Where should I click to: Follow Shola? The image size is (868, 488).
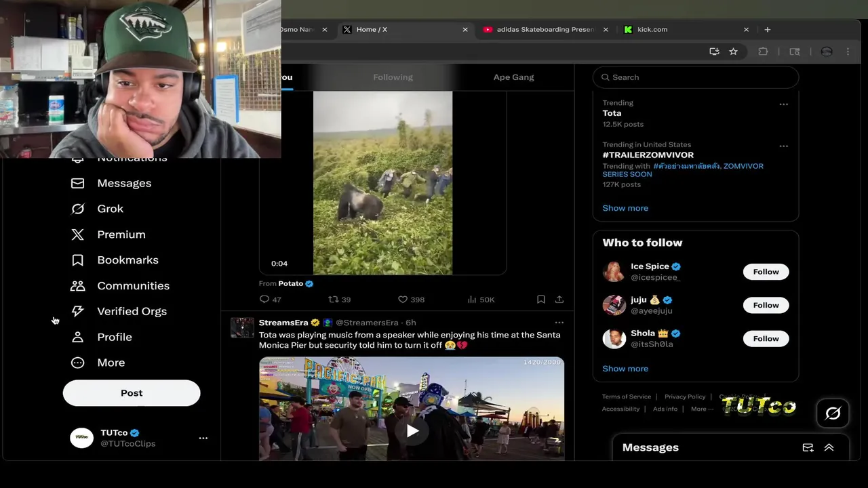point(766,338)
